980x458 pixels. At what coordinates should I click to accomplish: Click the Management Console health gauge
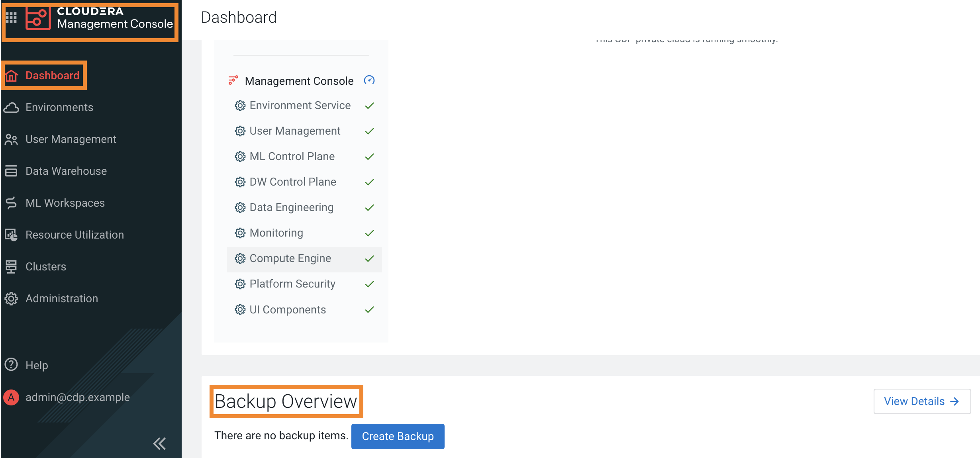click(x=370, y=80)
